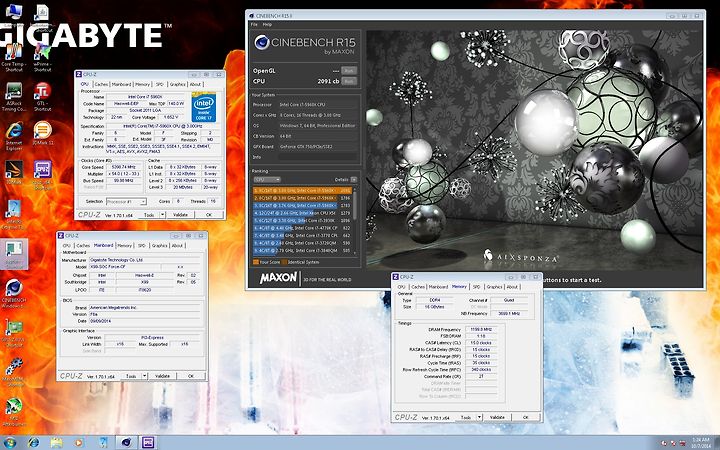Viewport: 720px width, 450px height.
Task: Expand the Details toggle in Cinebench ranking
Action: coord(354,180)
